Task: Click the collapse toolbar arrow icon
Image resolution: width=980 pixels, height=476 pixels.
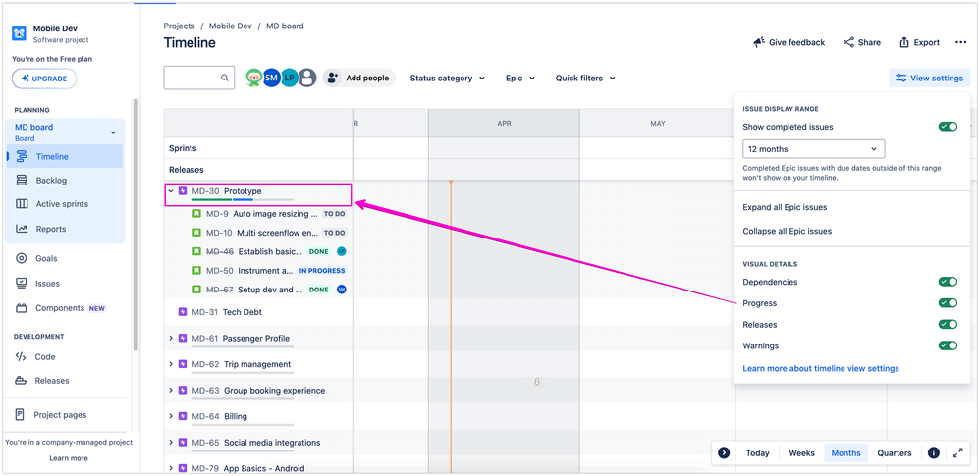Action: (x=724, y=452)
